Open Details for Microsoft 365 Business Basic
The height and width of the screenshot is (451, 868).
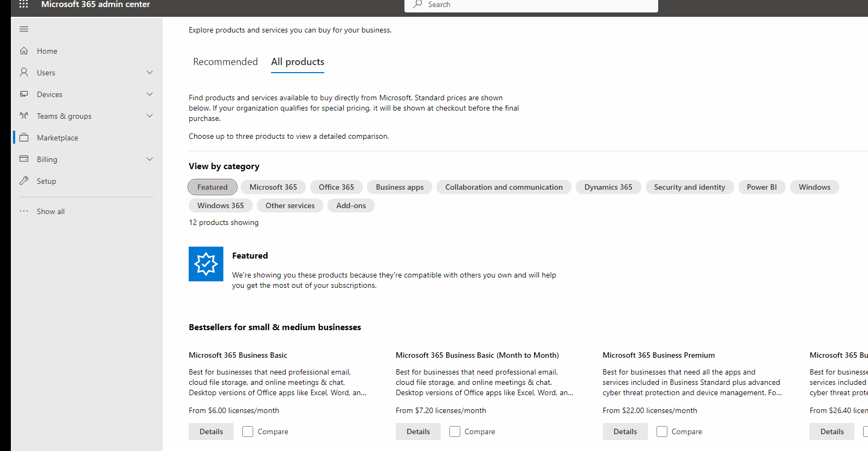tap(211, 431)
